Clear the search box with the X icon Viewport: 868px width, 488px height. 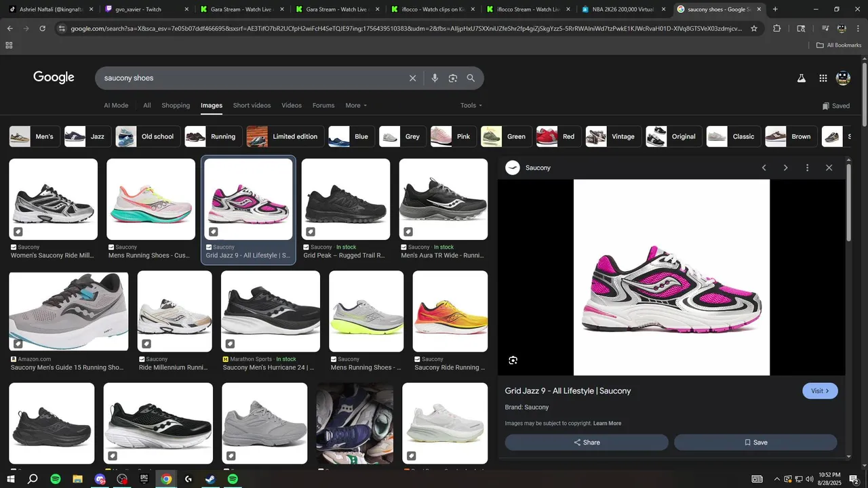[412, 78]
